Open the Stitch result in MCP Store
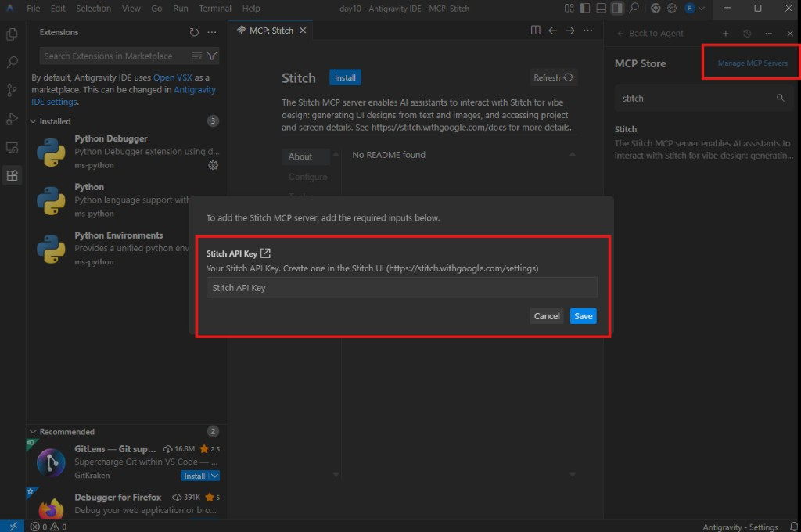 [703, 142]
